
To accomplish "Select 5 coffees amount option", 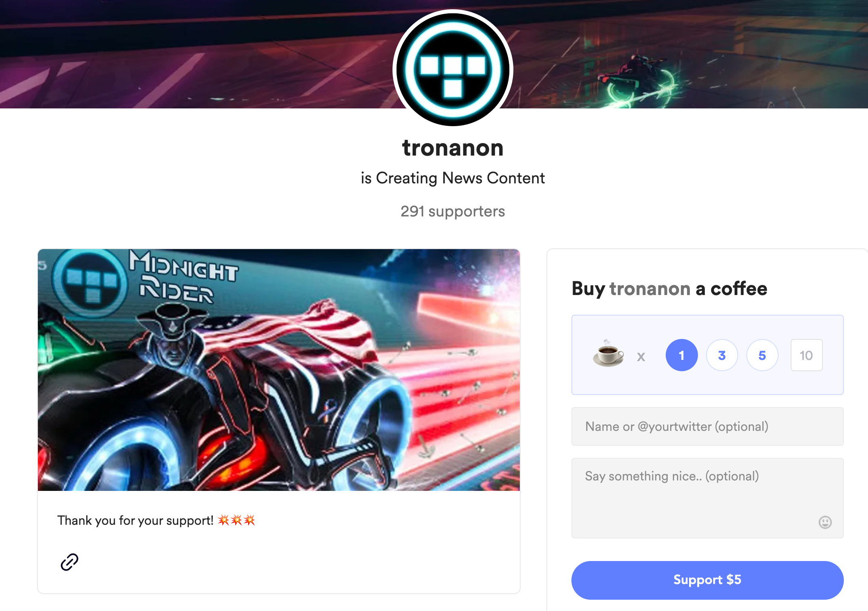I will point(762,355).
